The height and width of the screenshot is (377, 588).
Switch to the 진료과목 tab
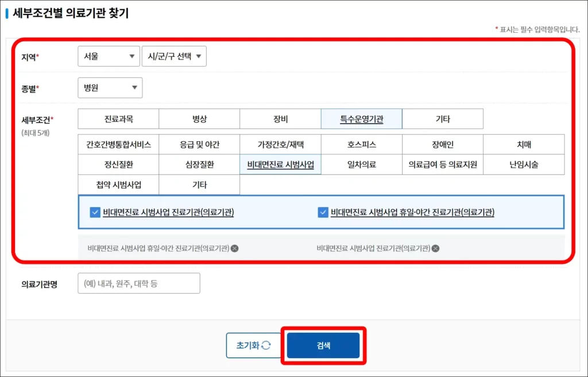pos(118,119)
